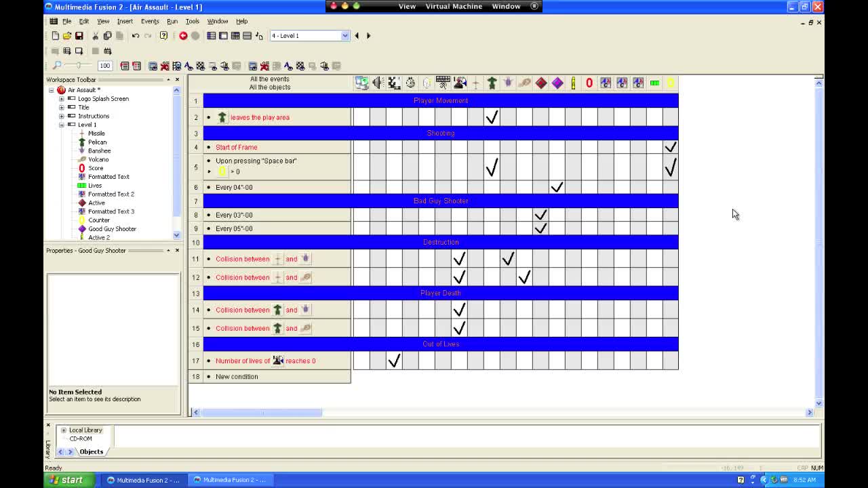The image size is (868, 488).
Task: Click the Cut scissors icon
Action: [x=95, y=36]
